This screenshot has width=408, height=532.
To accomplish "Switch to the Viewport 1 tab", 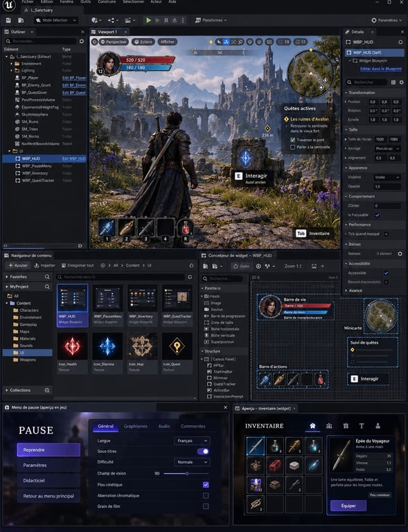I will (x=107, y=32).
